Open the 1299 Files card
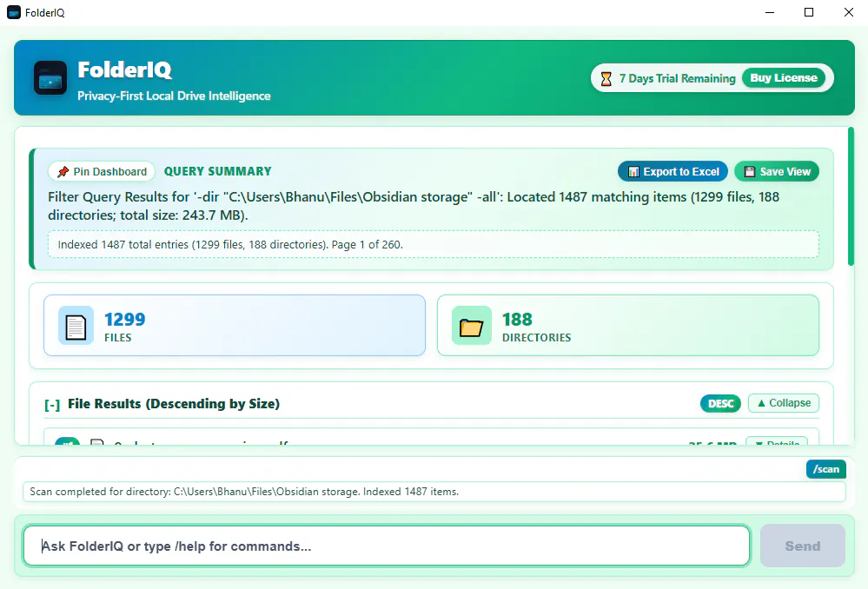868x589 pixels. pyautogui.click(x=235, y=326)
